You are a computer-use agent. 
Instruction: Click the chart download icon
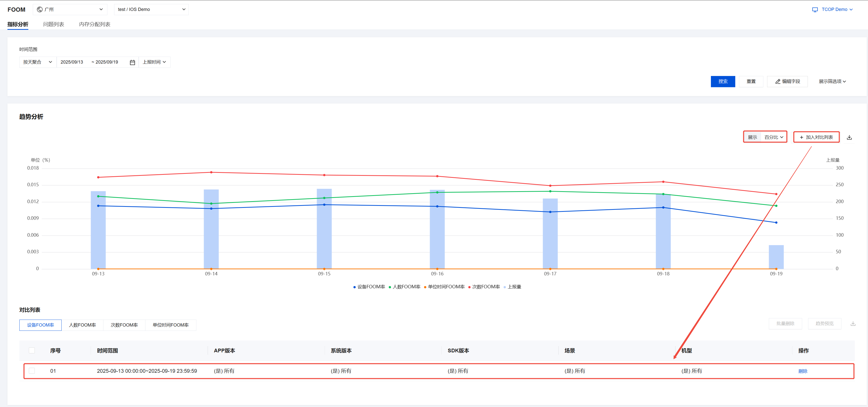(x=849, y=137)
